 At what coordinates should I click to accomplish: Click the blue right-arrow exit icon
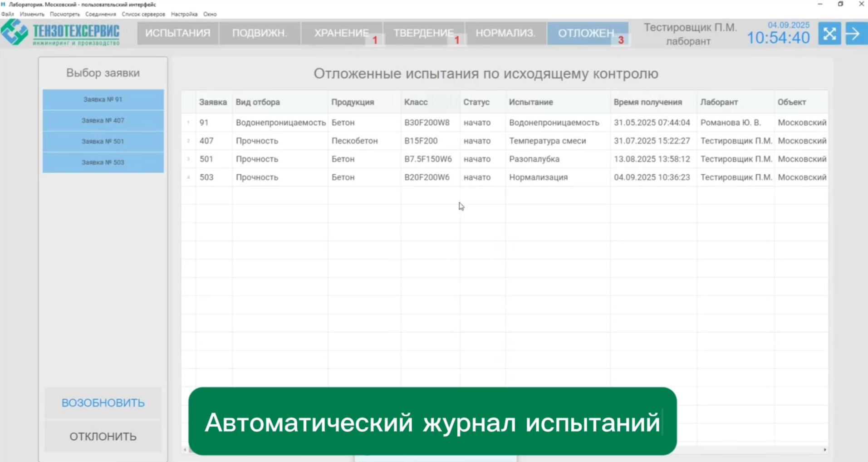(x=855, y=34)
